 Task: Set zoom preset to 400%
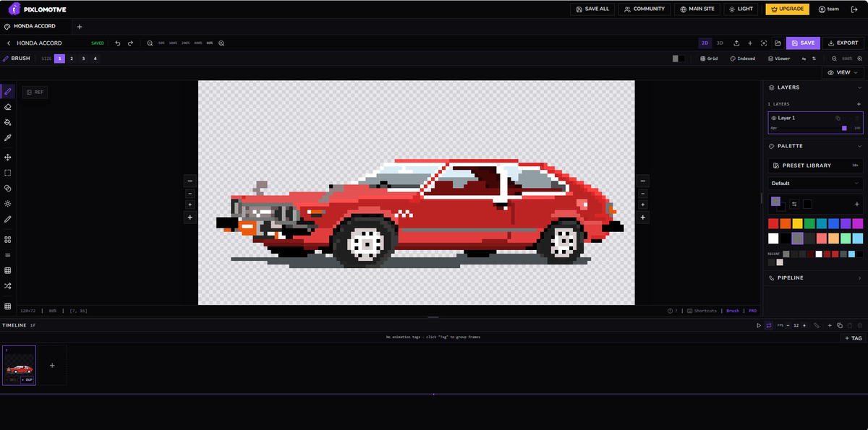tap(197, 43)
